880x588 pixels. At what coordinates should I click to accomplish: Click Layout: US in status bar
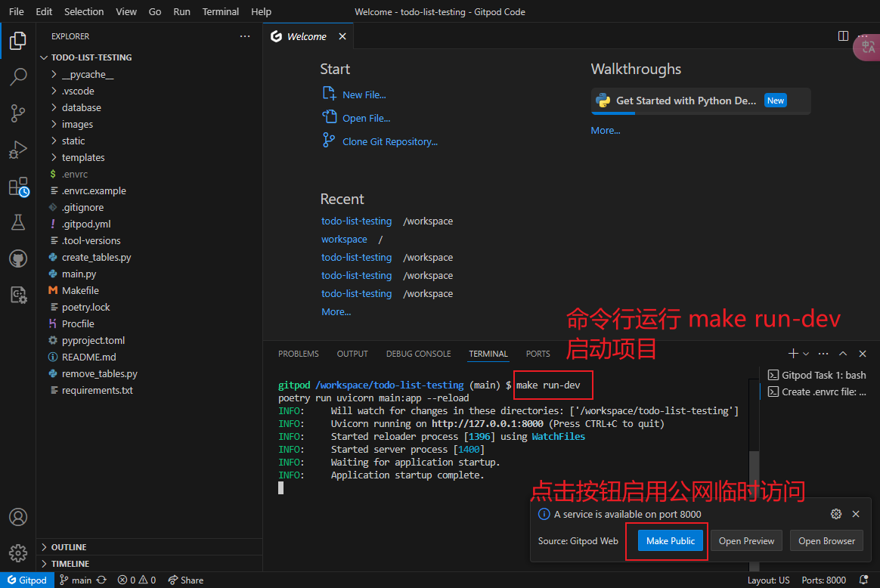(768, 580)
